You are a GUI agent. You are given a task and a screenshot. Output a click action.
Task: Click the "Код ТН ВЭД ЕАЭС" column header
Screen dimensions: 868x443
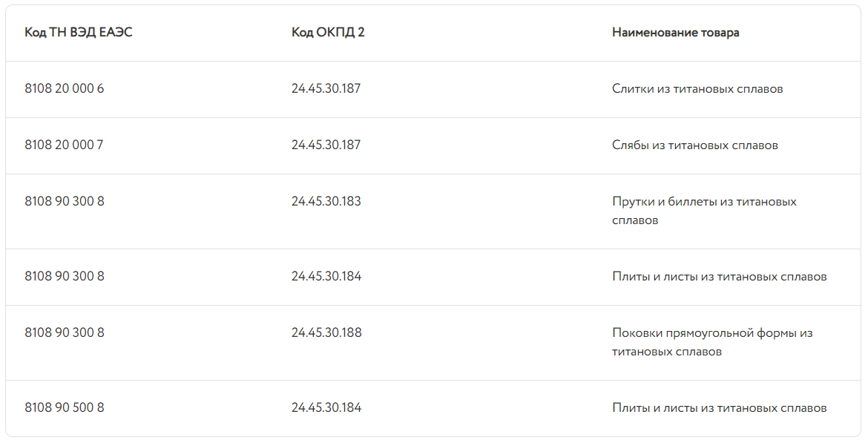click(79, 33)
